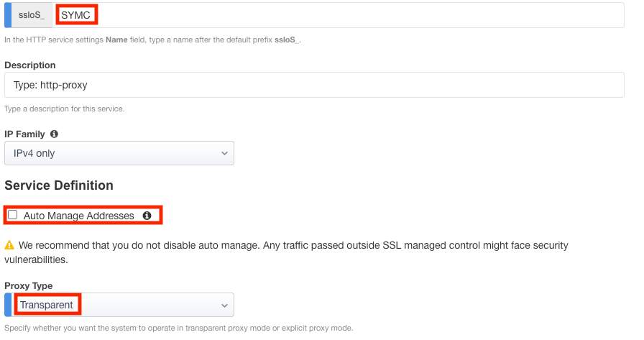Click the transparent or explicit proxy mode hint text

(x=179, y=328)
